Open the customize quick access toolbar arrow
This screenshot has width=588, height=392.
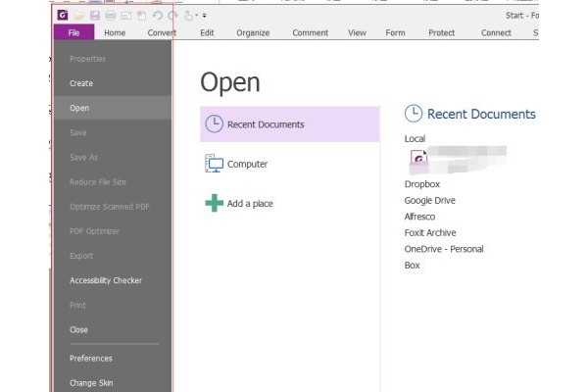(205, 16)
